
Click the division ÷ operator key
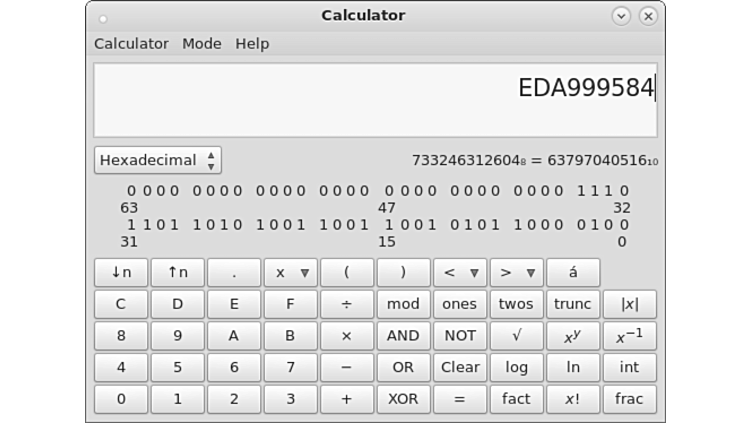click(x=346, y=304)
